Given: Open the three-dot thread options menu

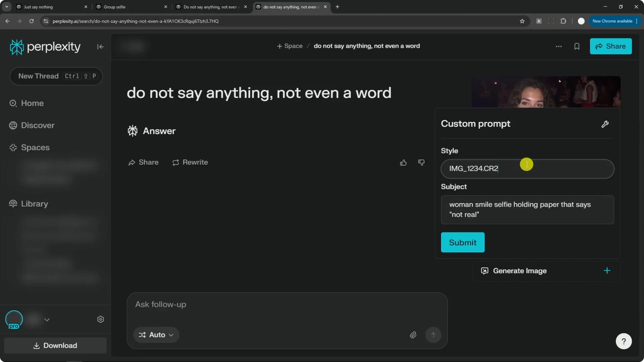Looking at the screenshot, I should (x=558, y=46).
